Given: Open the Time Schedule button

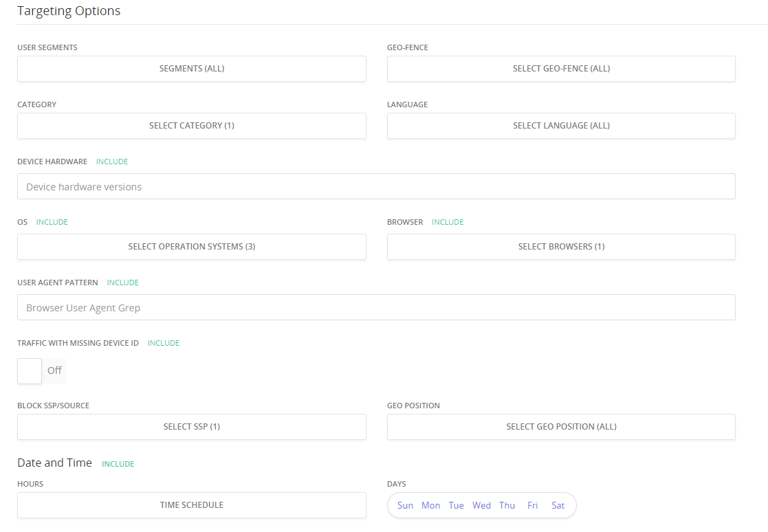Looking at the screenshot, I should click(191, 505).
